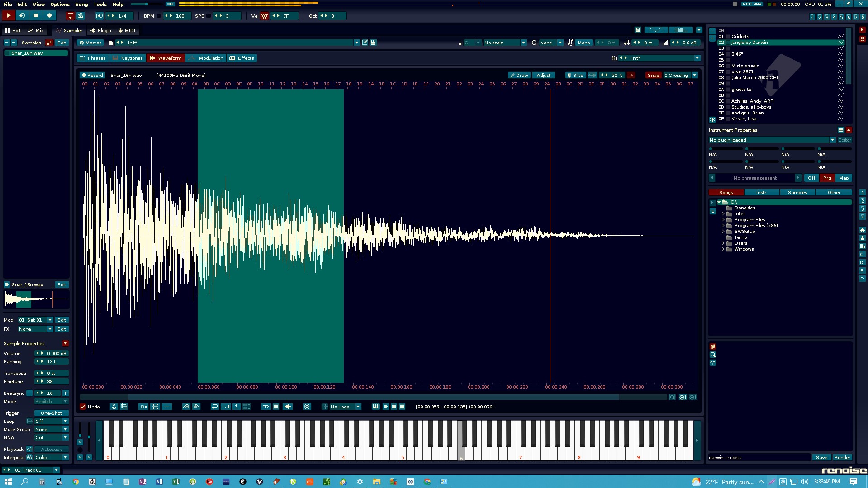The width and height of the screenshot is (868, 488).
Task: Apply fade in to selection
Action: pyautogui.click(x=186, y=407)
